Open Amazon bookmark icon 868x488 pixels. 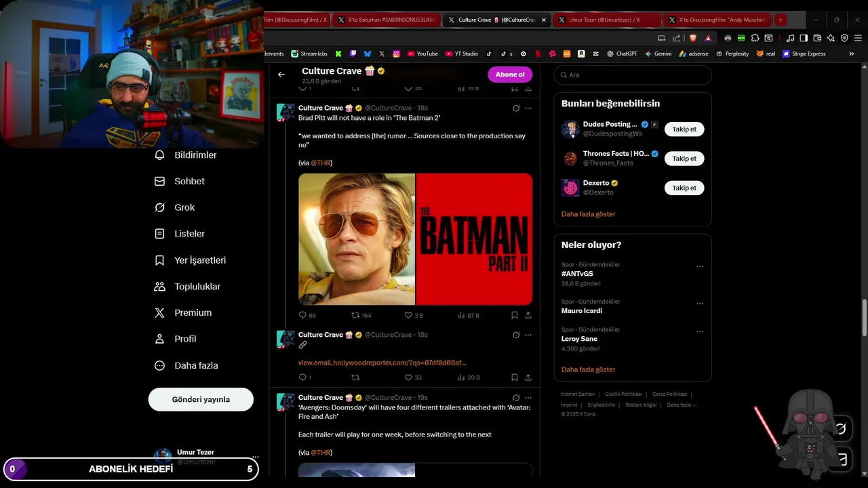[581, 54]
